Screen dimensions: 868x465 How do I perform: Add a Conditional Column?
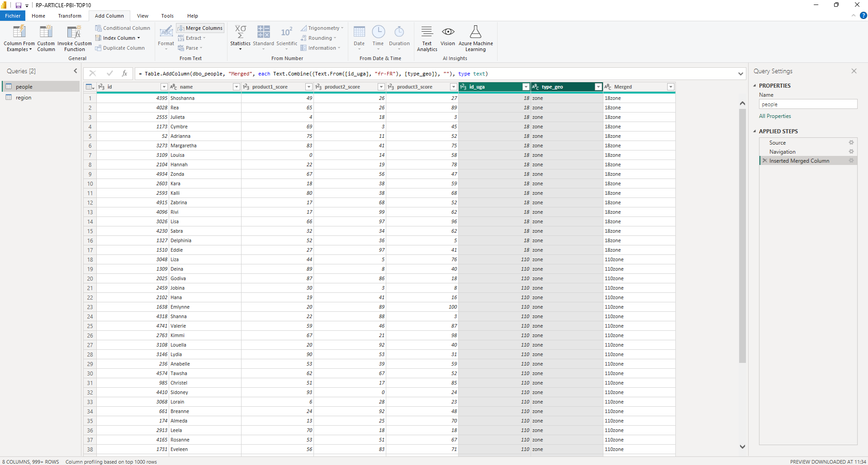[x=123, y=28]
